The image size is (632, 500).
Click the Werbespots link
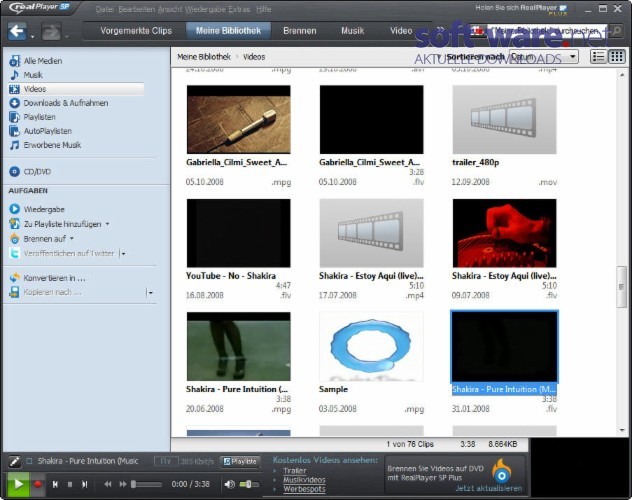tap(304, 489)
